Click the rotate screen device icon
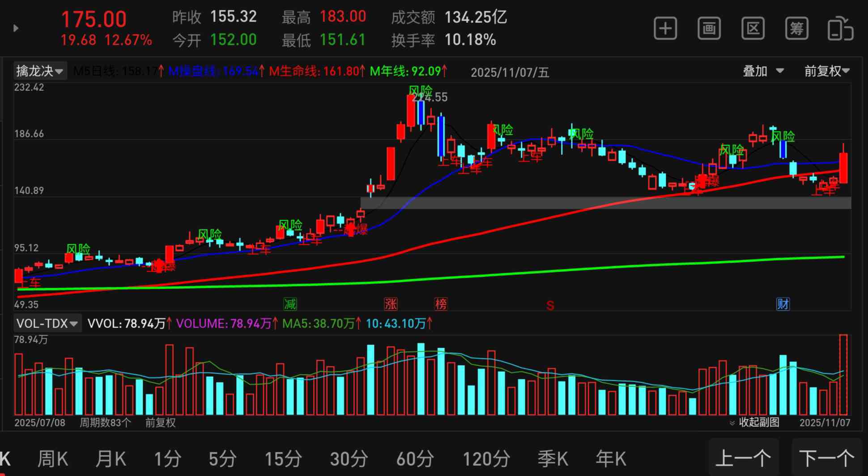The image size is (868, 476). point(840,29)
